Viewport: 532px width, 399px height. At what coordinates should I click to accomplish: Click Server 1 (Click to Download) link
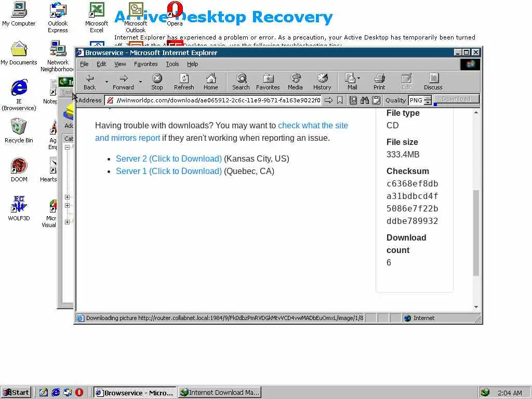[x=169, y=171]
